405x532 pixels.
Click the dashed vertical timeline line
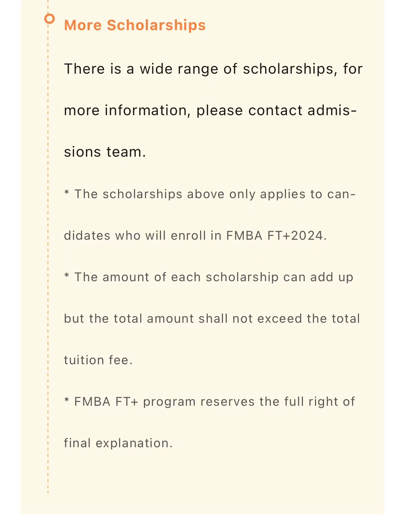[x=48, y=263]
